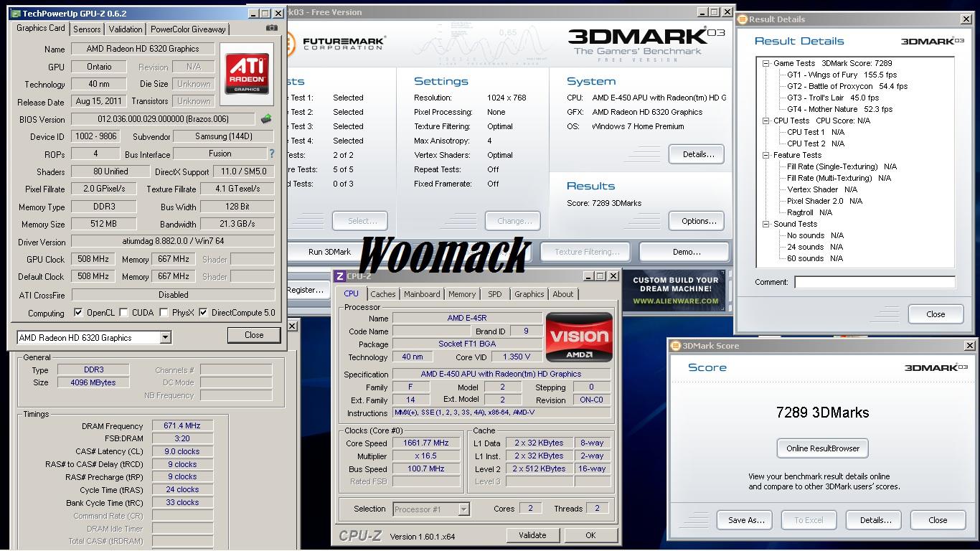Screen dimensions: 980x551
Task: Toggle the OpenCL checkbox
Action: pos(78,313)
